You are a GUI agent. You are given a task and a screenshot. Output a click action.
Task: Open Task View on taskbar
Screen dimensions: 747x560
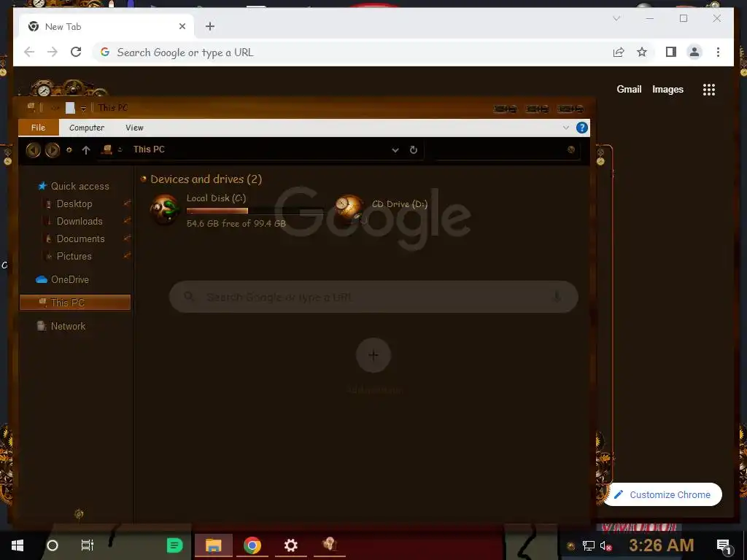coord(88,545)
